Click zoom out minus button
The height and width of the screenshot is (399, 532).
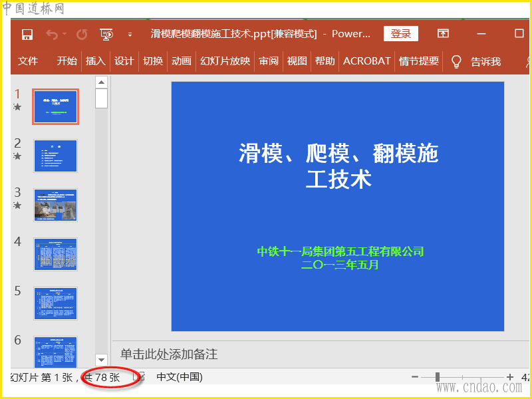tap(414, 377)
